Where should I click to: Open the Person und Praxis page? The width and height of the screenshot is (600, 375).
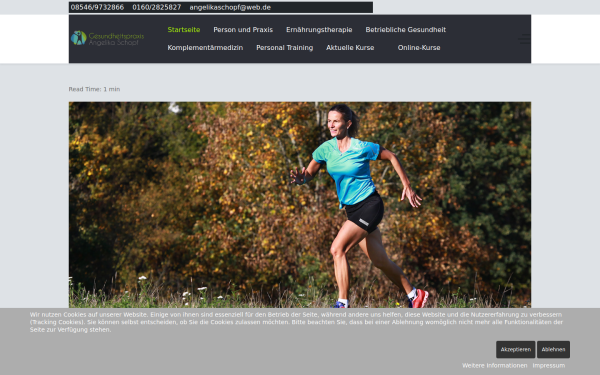click(243, 30)
